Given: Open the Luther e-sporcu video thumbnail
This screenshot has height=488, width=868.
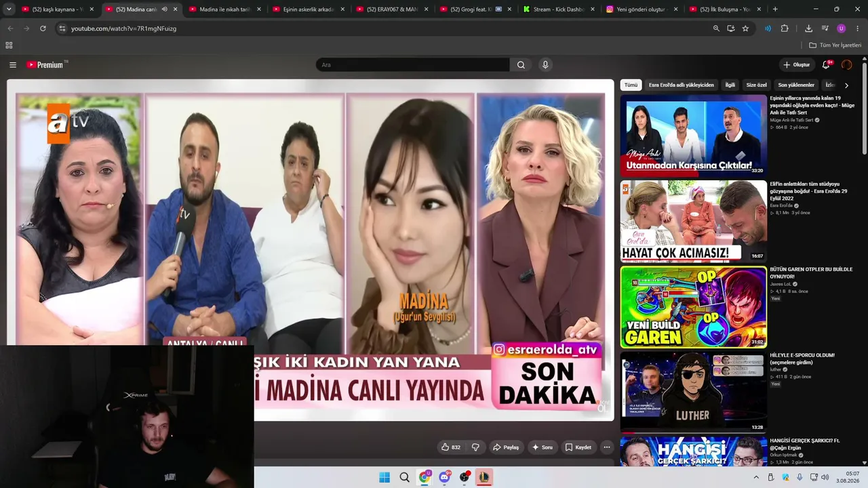Looking at the screenshot, I should click(693, 392).
